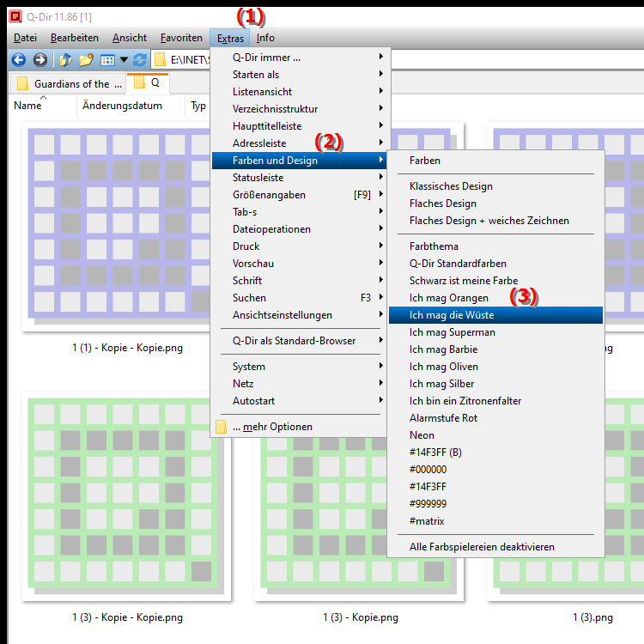The image size is (644, 644).
Task: Apply Alarmstufe Rot theme
Action: coord(495,418)
